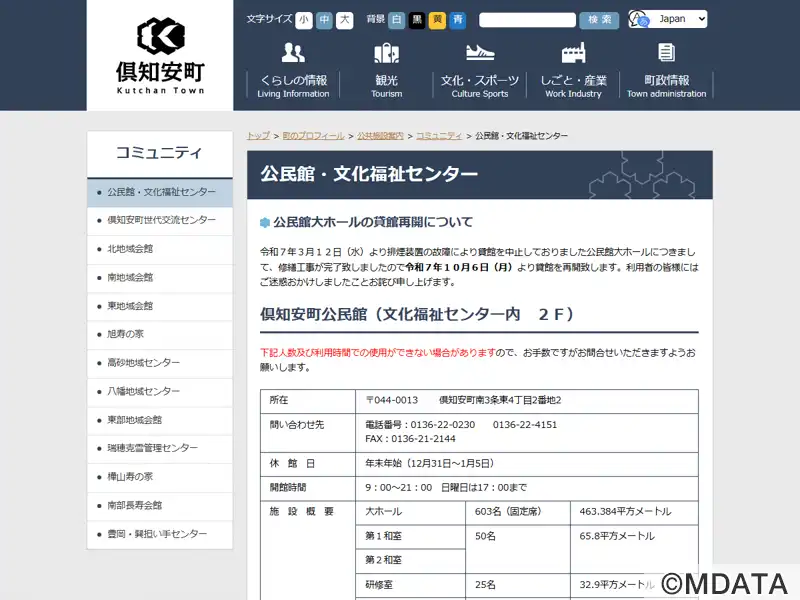The width and height of the screenshot is (800, 600).
Task: Open 豊岡・冀担い手センター sidebar link
Action: click(x=160, y=534)
